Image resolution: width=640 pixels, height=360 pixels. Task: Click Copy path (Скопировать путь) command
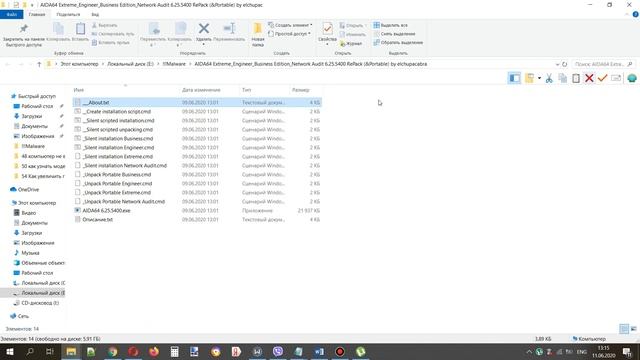(113, 34)
